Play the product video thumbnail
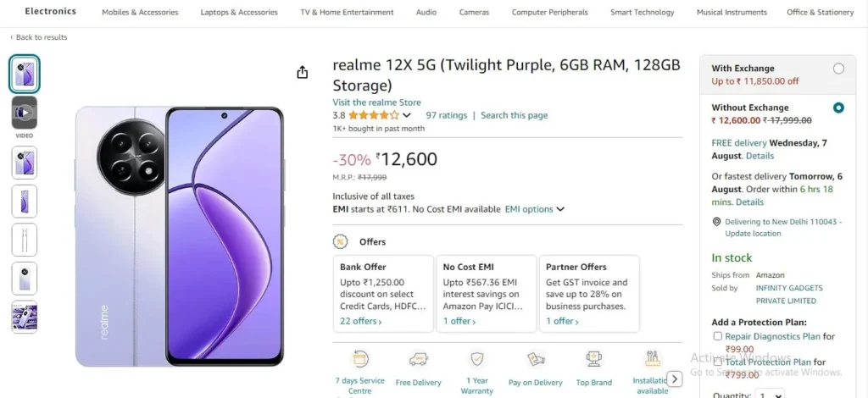 click(25, 113)
